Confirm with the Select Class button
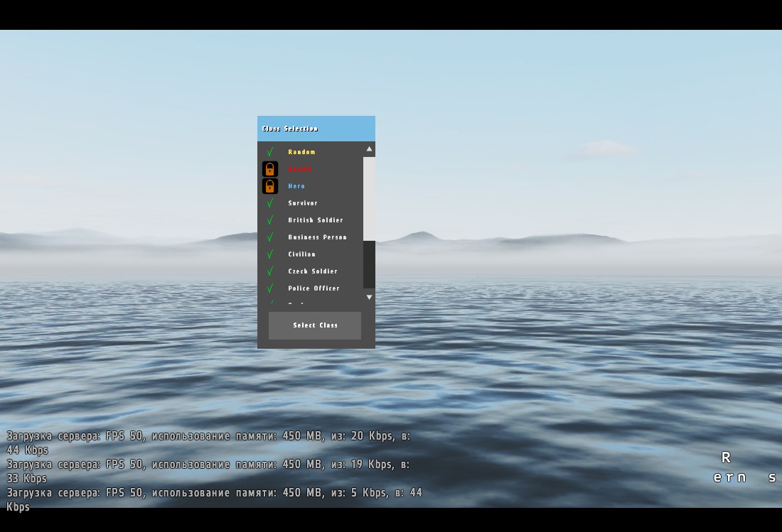Image resolution: width=782 pixels, height=532 pixels. (x=315, y=325)
